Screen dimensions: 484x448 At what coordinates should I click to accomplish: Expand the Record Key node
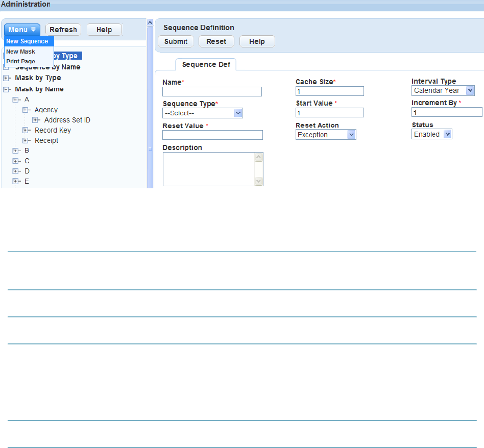(26, 130)
